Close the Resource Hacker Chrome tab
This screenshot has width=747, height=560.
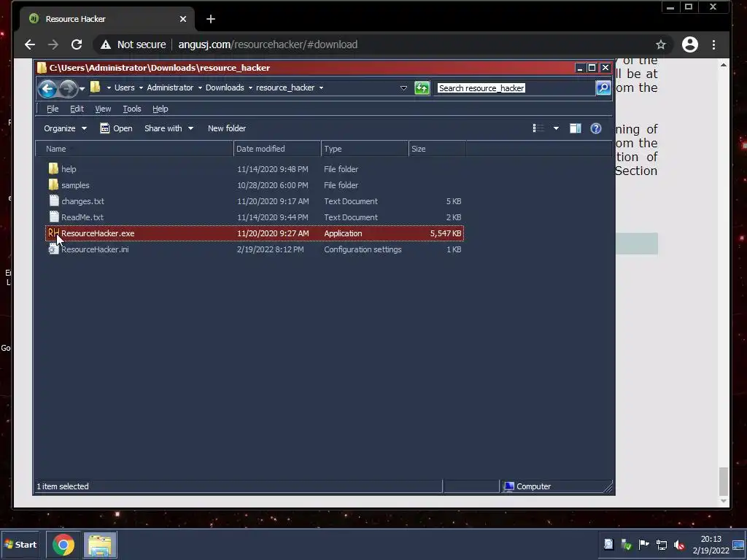(x=183, y=19)
